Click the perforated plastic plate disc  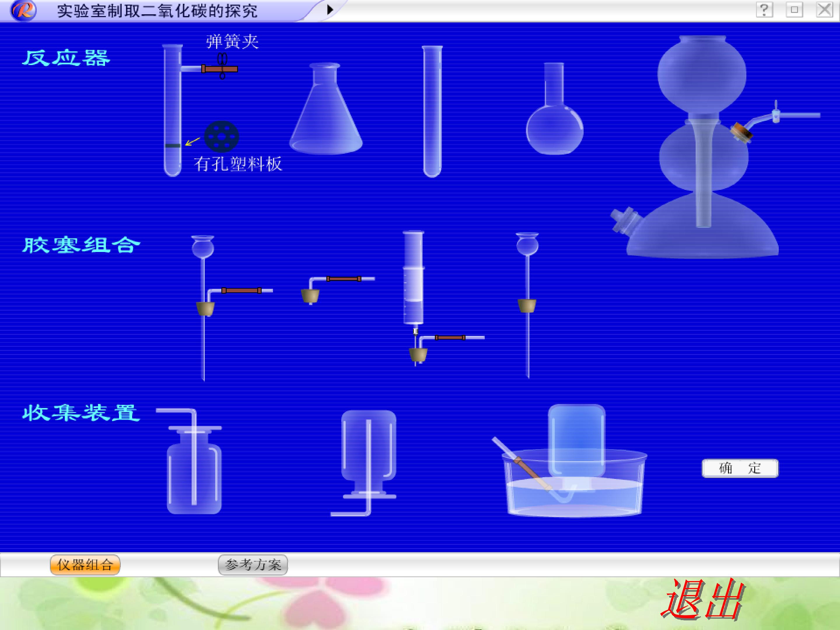[221, 137]
